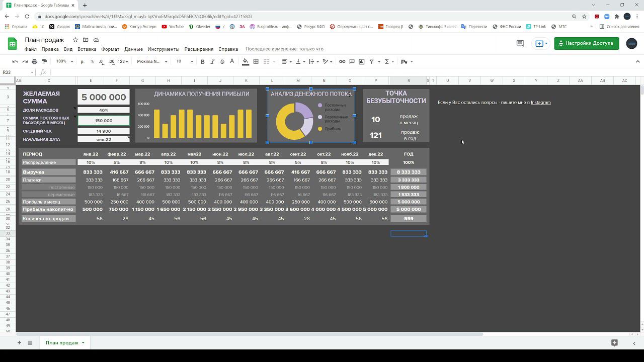The height and width of the screenshot is (362, 644).
Task: Open the Google Sheets home icon
Action: [x=13, y=44]
